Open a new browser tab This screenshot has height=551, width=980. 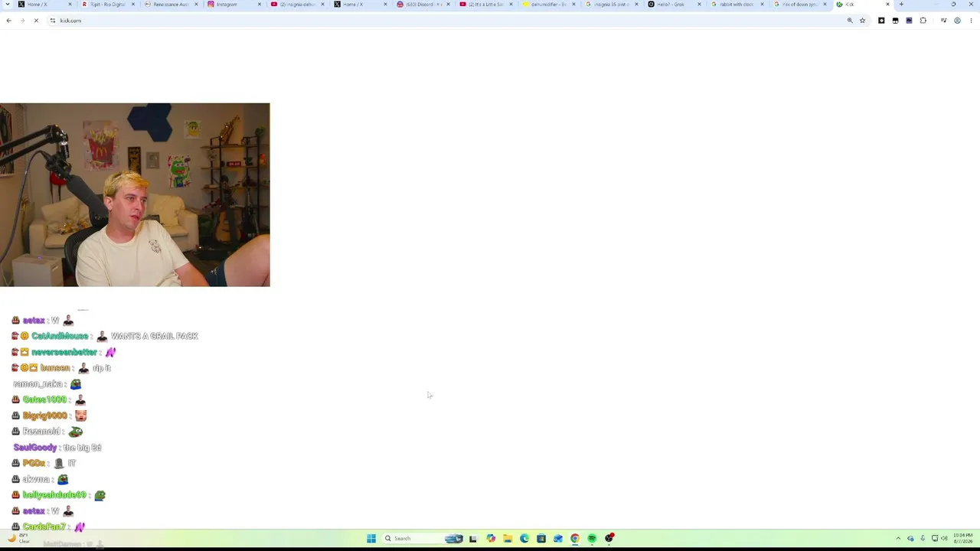point(901,5)
